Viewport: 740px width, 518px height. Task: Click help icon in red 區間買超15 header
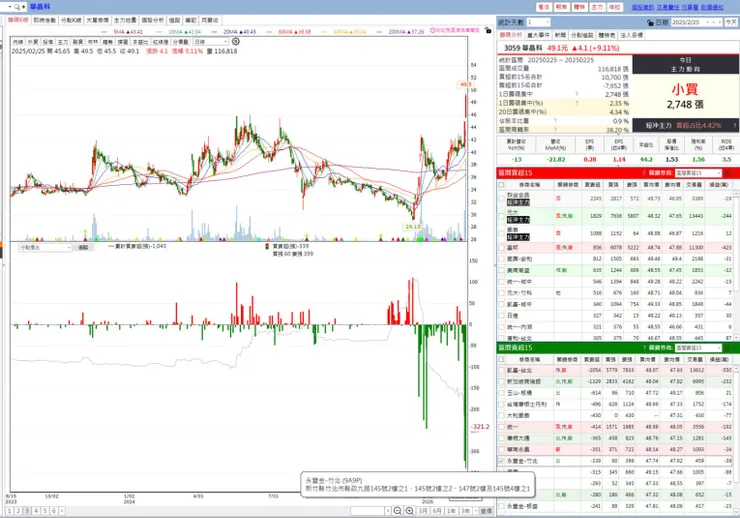pos(644,173)
